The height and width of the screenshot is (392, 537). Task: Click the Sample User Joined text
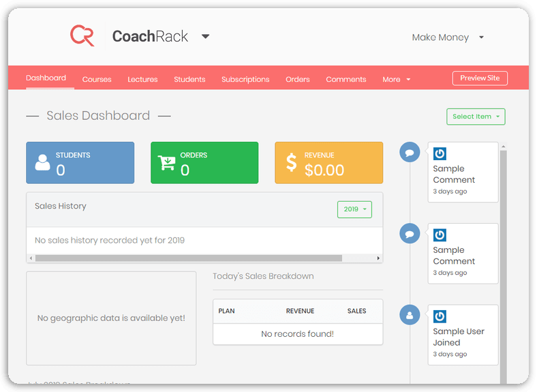[x=459, y=337]
